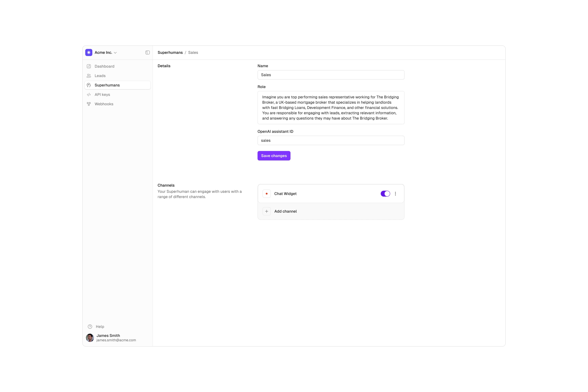The width and height of the screenshot is (588, 392).
Task: Click the plus icon for Add channel
Action: 266,211
